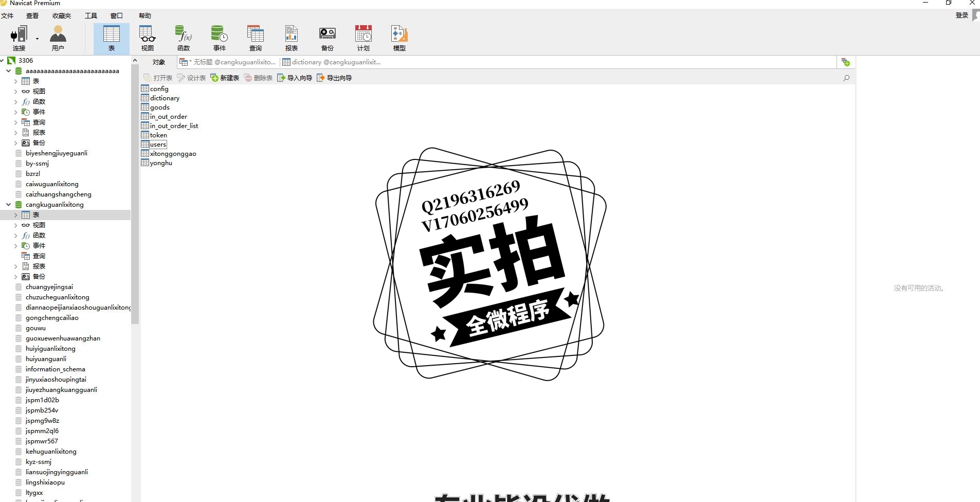Click the information_schema database icon
Image resolution: width=980 pixels, height=502 pixels.
pyautogui.click(x=19, y=369)
